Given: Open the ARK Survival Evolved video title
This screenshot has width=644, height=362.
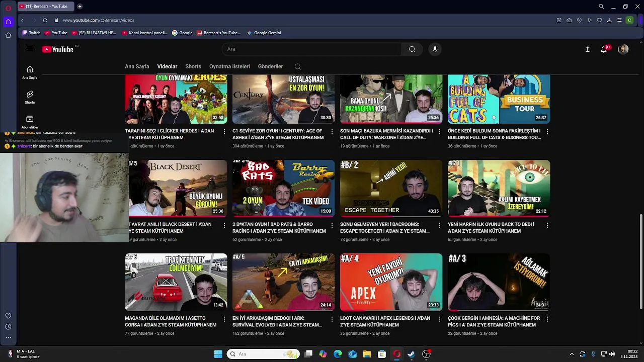Looking at the screenshot, I should (278, 322).
